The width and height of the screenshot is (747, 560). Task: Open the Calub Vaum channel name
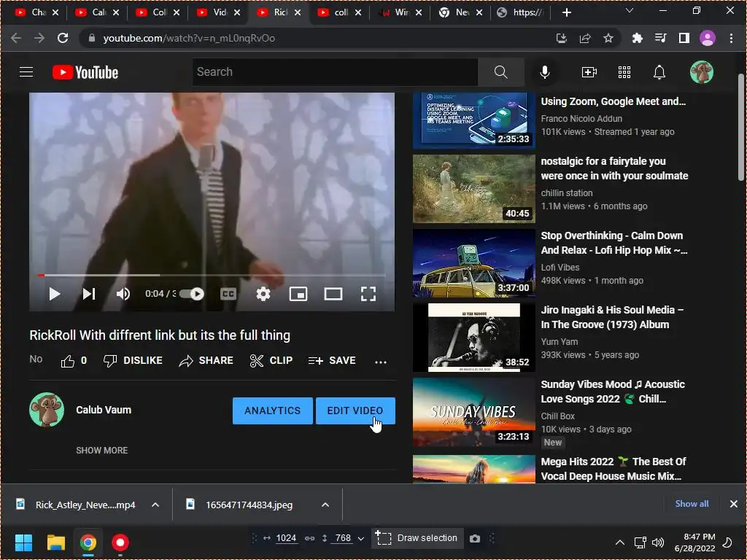(104, 410)
